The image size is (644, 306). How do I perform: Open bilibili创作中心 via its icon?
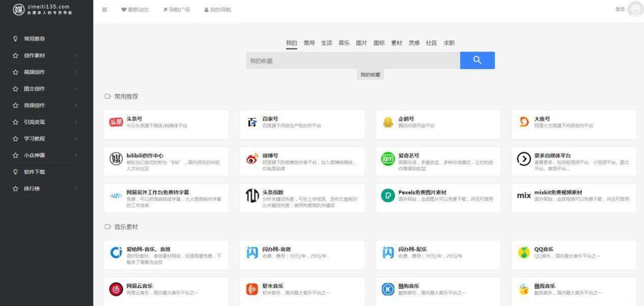click(x=116, y=159)
